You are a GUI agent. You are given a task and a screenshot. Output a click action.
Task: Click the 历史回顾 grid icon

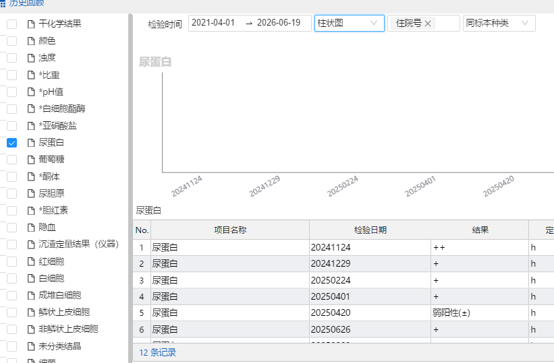3,4
